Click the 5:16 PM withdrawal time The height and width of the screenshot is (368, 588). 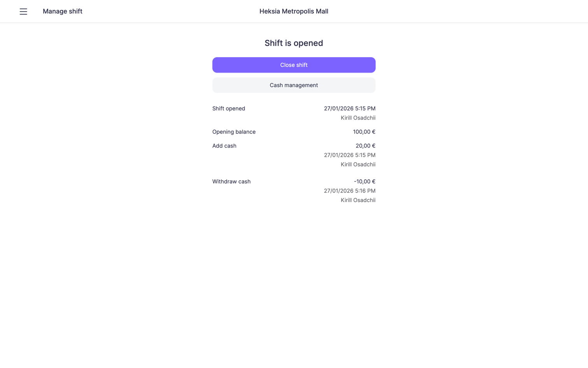coord(365,191)
